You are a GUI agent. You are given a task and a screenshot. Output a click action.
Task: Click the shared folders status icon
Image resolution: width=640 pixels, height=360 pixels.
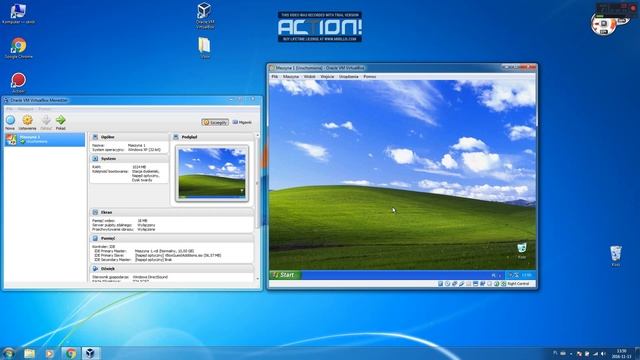point(468,284)
